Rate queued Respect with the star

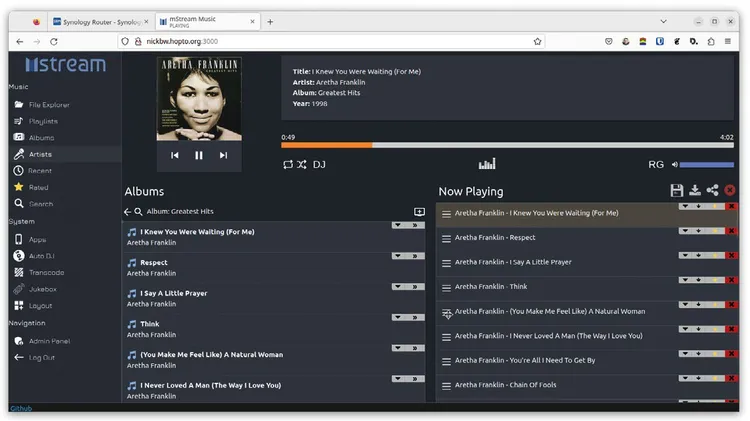tap(715, 231)
